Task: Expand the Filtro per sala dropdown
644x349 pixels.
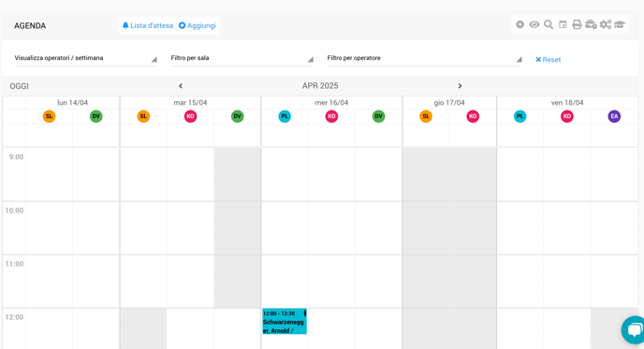Action: [x=241, y=58]
